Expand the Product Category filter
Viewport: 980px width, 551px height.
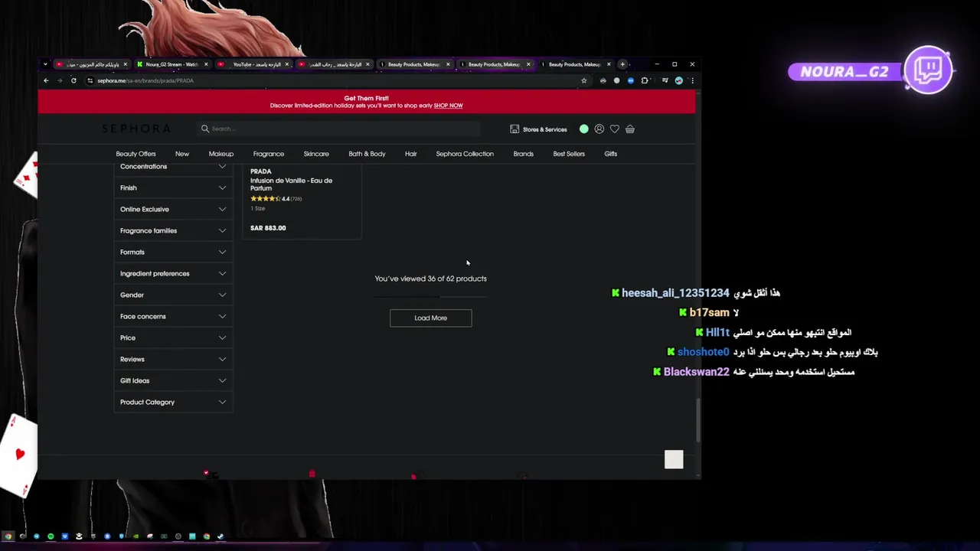(x=173, y=402)
